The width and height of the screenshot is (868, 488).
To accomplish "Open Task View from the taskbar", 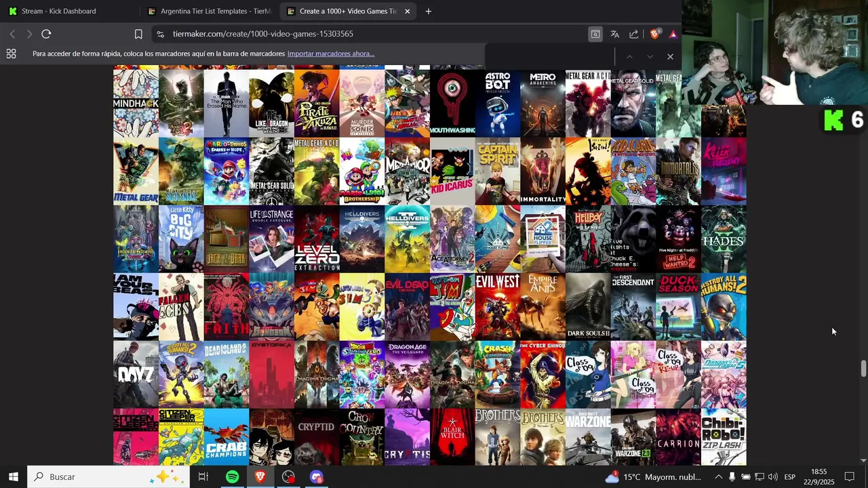I will click(203, 476).
